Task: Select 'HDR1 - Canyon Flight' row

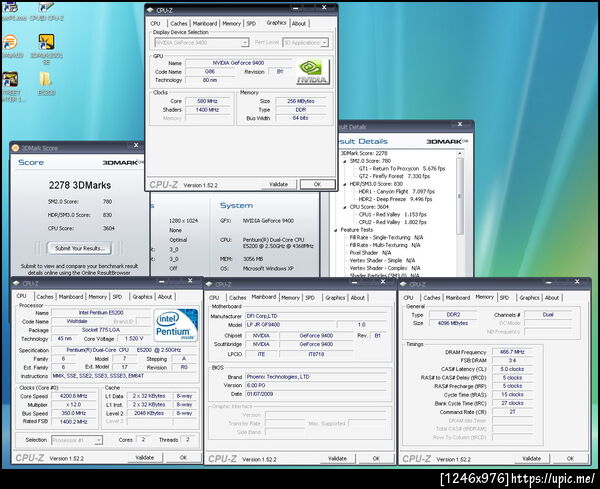Action: click(x=396, y=192)
